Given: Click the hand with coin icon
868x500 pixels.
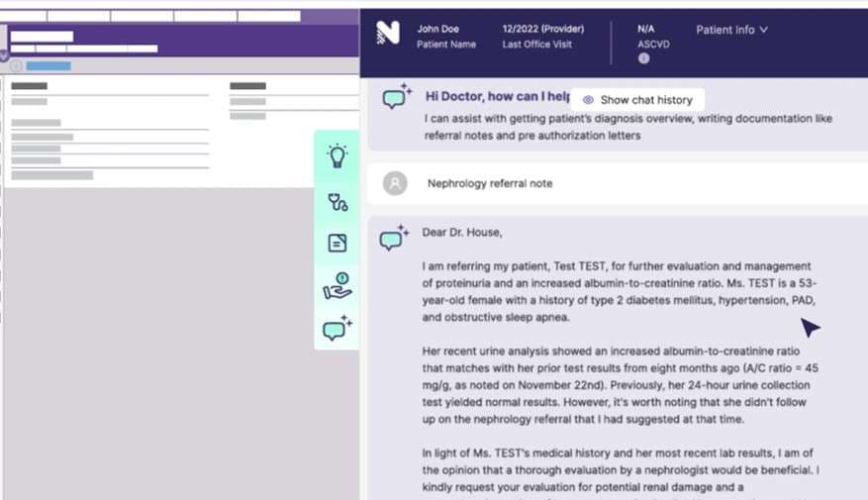Looking at the screenshot, I should pyautogui.click(x=338, y=286).
